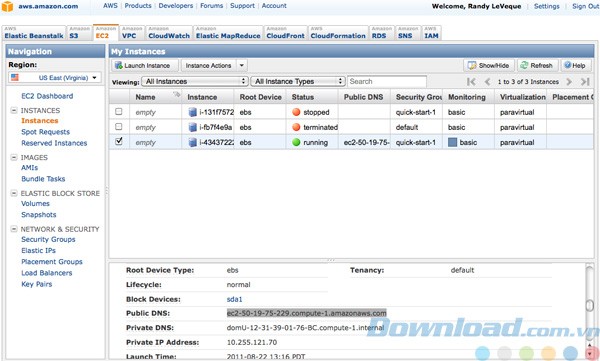Switch to the Elastic MapReduce tab
Image resolution: width=600 pixels, height=361 pixels.
(x=228, y=33)
